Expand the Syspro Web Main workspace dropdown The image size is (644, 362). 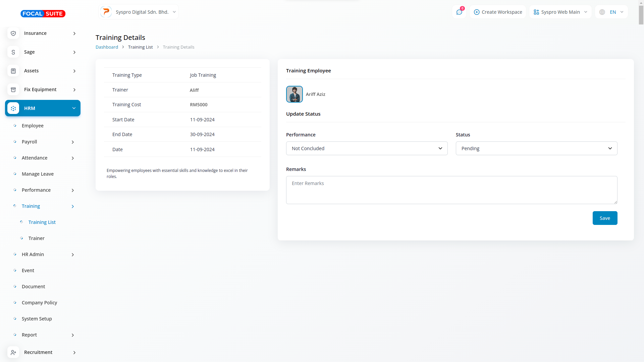tap(560, 12)
